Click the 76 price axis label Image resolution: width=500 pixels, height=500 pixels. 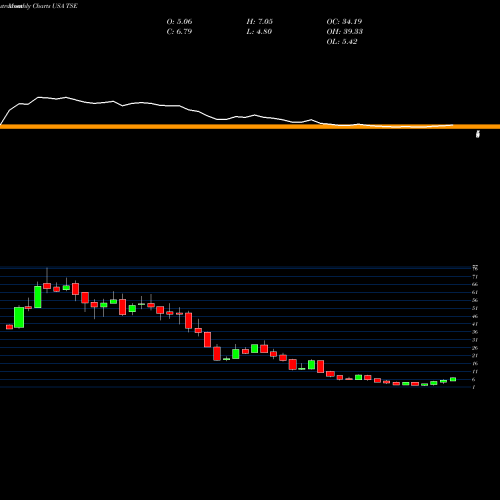[475, 268]
